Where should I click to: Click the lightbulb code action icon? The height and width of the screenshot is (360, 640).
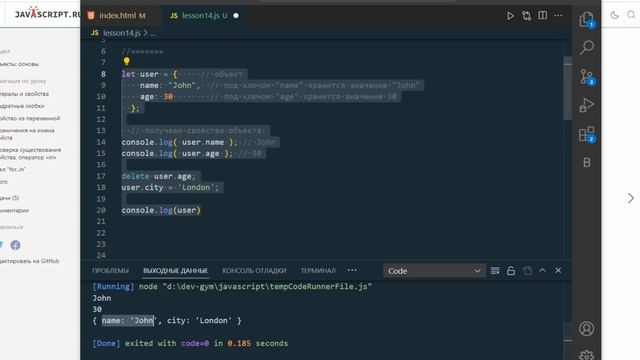(127, 61)
